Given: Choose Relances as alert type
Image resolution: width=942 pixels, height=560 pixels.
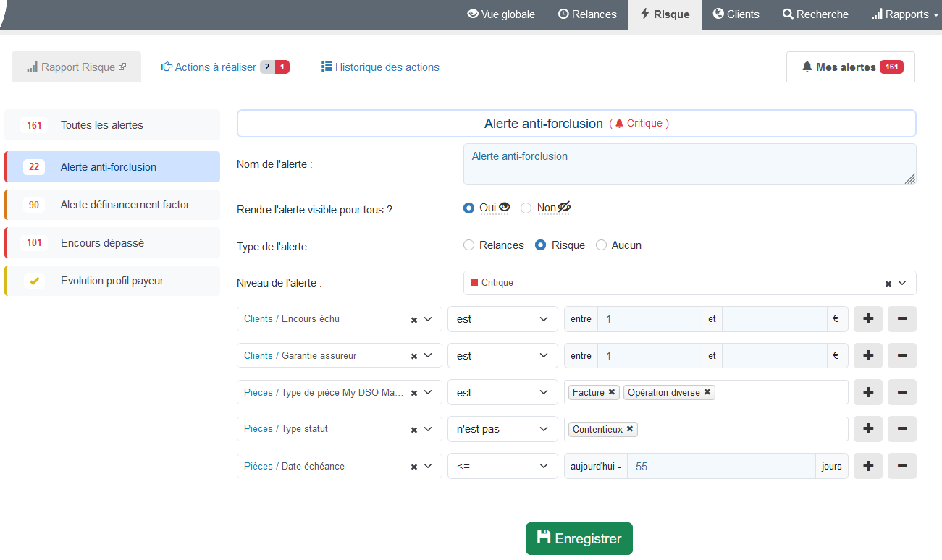Looking at the screenshot, I should coord(468,245).
